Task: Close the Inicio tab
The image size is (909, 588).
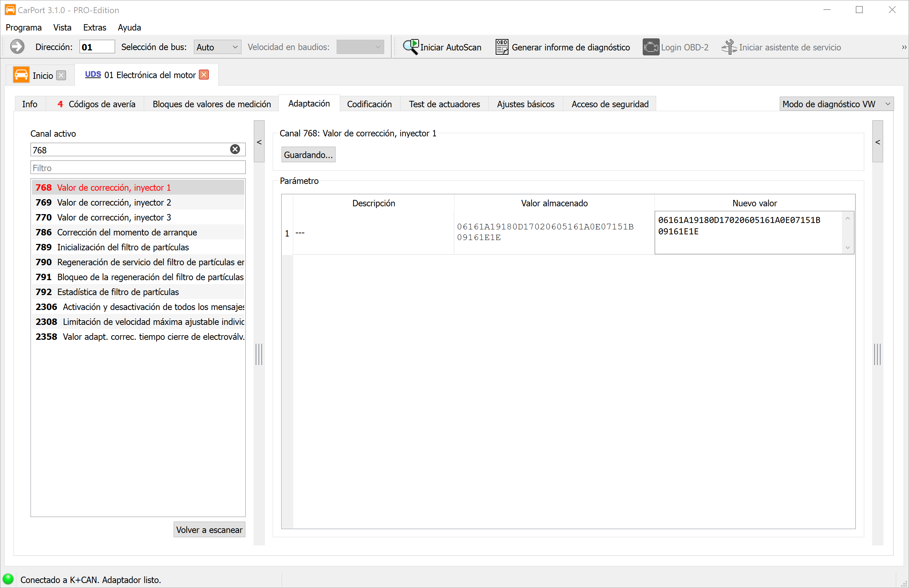Action: 61,75
